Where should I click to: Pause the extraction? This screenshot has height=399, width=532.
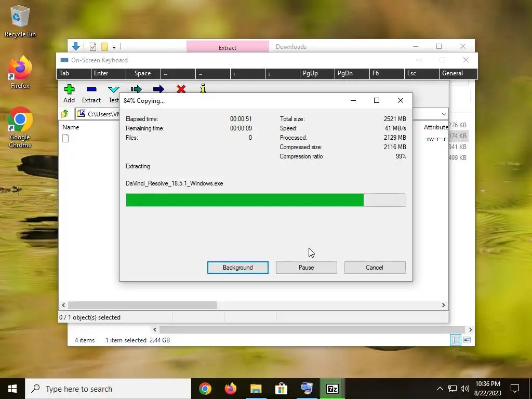tap(307, 268)
